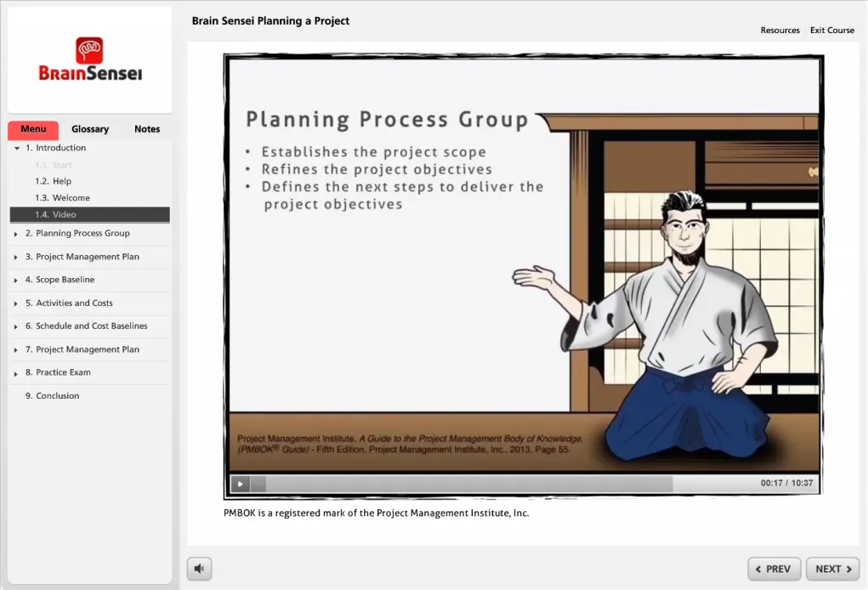Open the Resources link
Image resolution: width=868 pixels, height=590 pixels.
coord(780,31)
